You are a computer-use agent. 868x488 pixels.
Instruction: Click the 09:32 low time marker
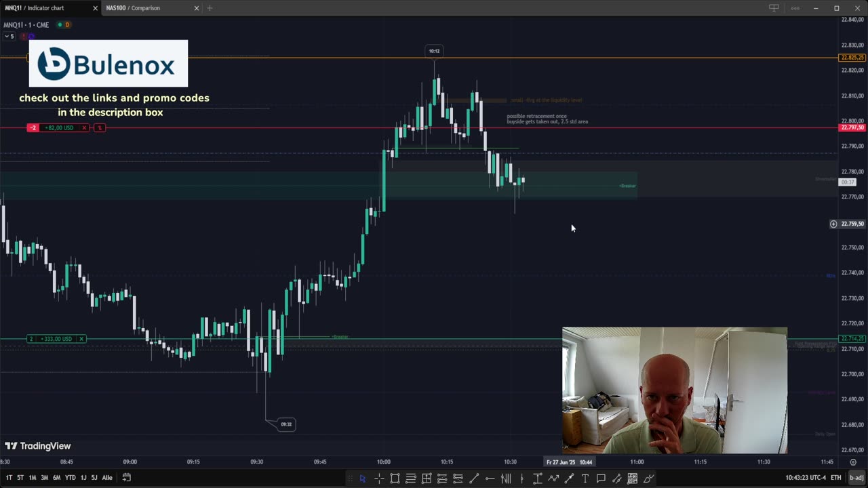click(286, 424)
